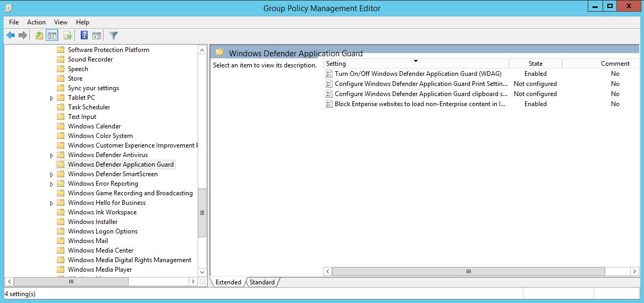Image resolution: width=644 pixels, height=303 pixels.
Task: Switch to the Standard tab
Action: (262, 282)
